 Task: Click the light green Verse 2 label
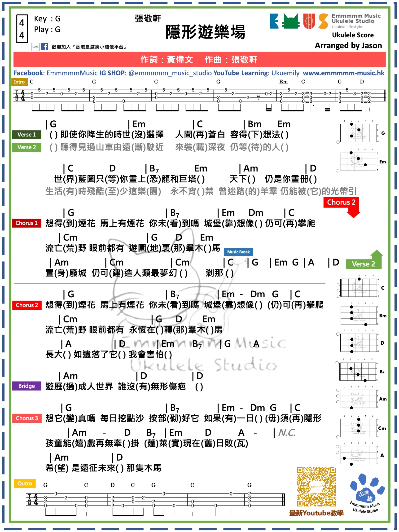point(26,147)
